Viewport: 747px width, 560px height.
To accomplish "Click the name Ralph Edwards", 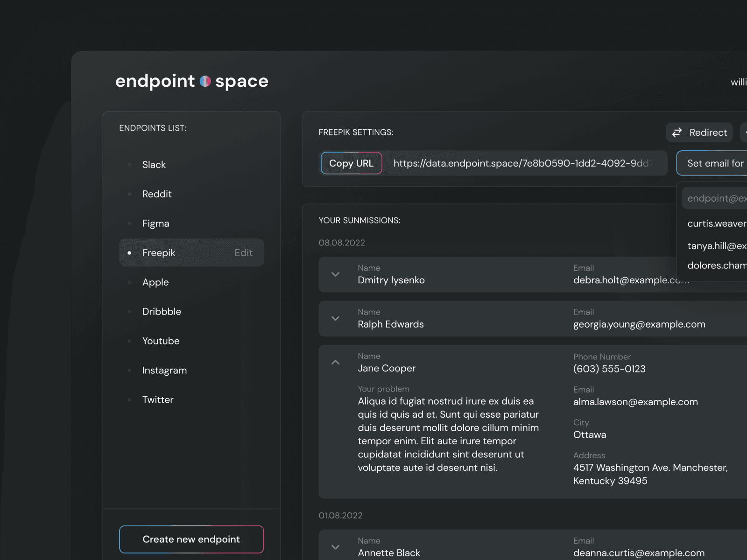I will [x=391, y=324].
